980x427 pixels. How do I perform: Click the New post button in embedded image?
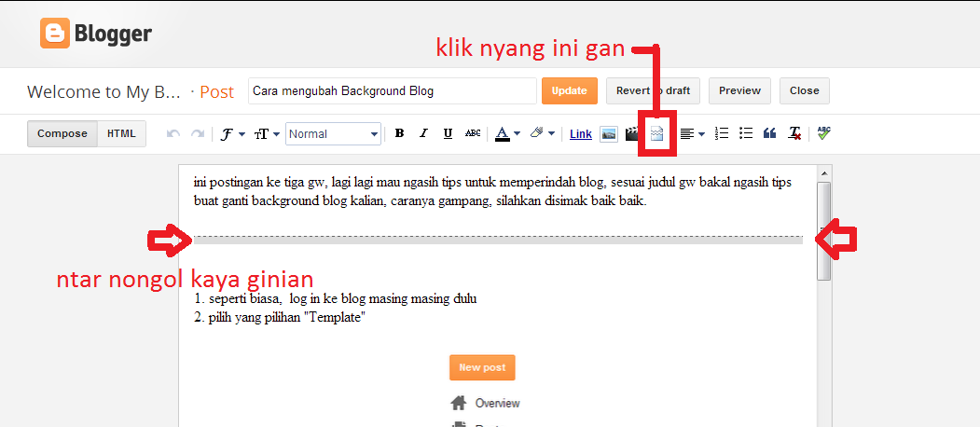point(482,367)
